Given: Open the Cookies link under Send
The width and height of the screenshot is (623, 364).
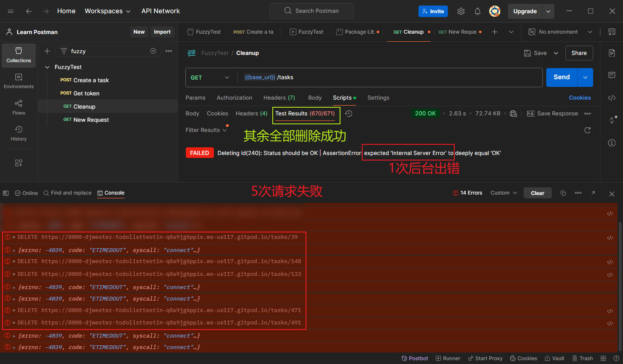Looking at the screenshot, I should [580, 98].
